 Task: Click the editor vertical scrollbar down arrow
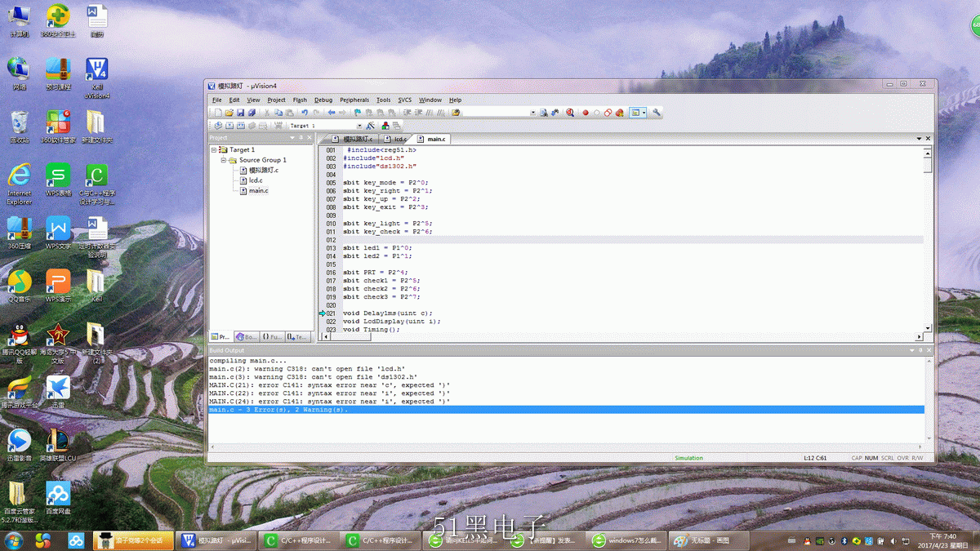[x=928, y=329]
